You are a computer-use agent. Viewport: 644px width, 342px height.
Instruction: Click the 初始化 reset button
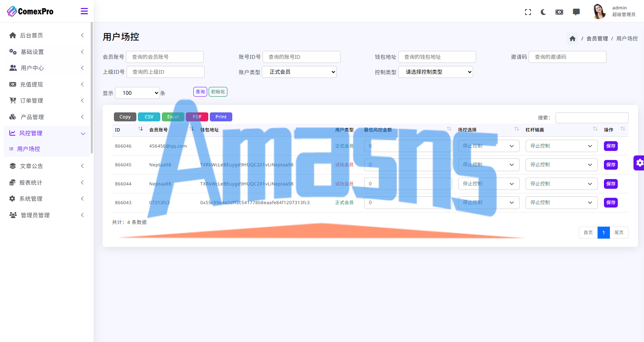point(218,92)
